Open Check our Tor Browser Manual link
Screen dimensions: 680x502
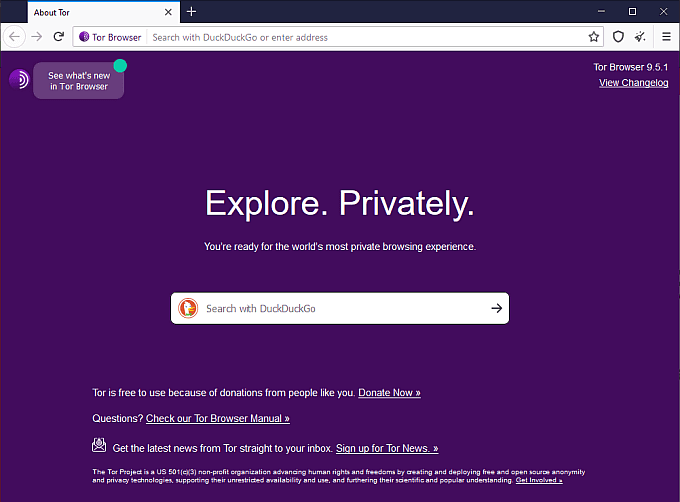tap(218, 418)
